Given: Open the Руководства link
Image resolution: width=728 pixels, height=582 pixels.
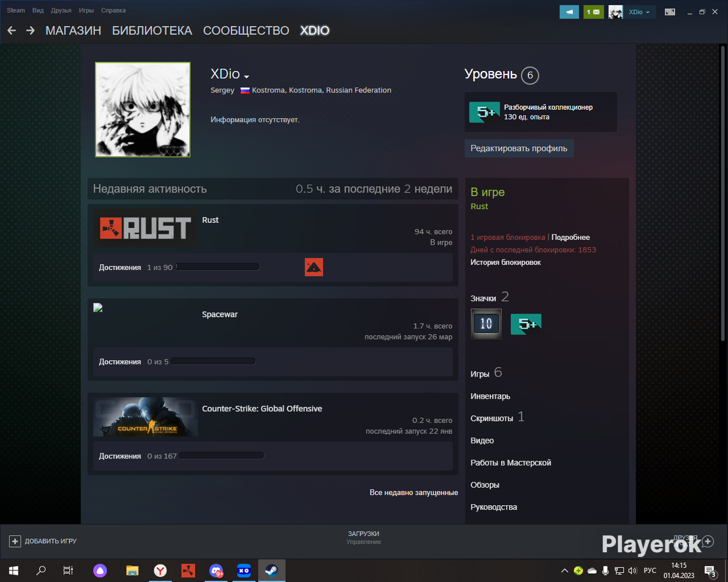Looking at the screenshot, I should (x=494, y=507).
